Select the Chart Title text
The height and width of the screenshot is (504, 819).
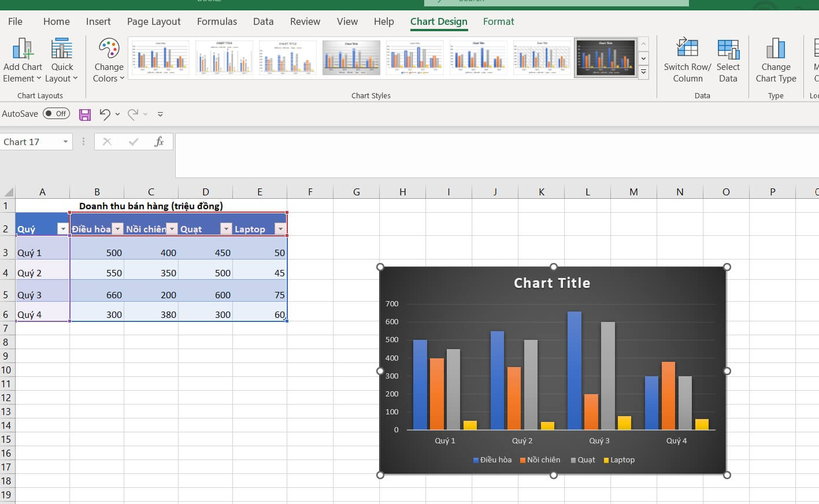coord(552,283)
